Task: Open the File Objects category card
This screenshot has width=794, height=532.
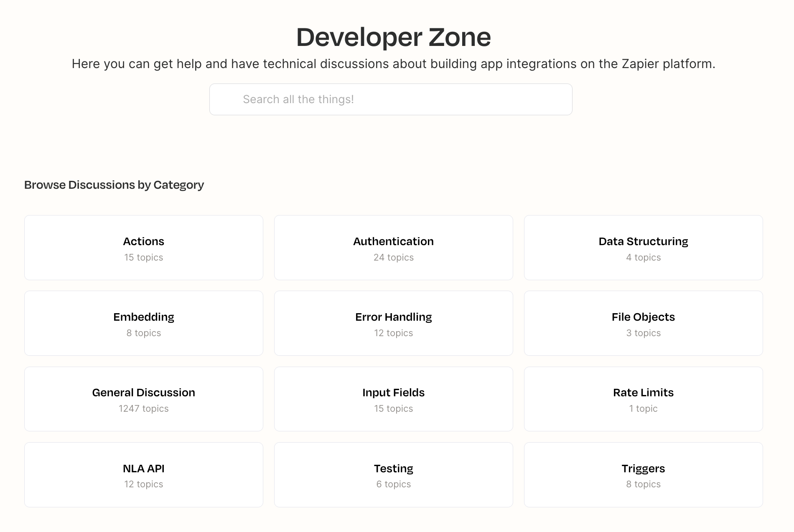Action: point(644,323)
